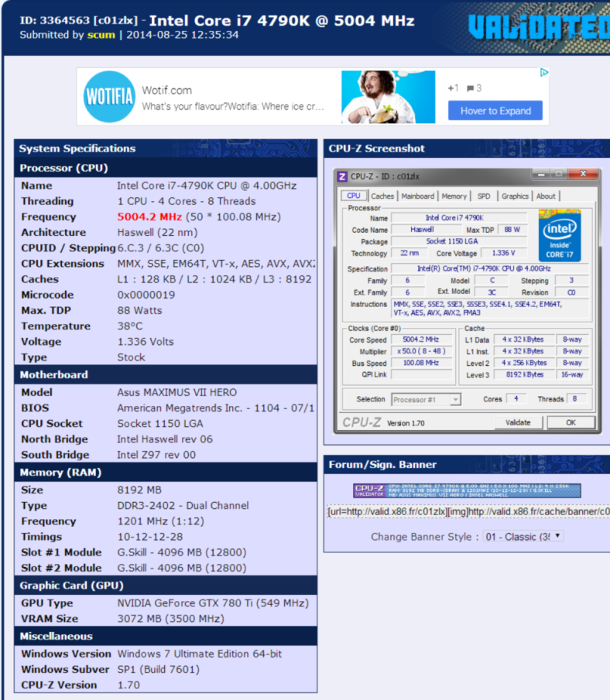
Task: Click the Intel Core i7 badge logo
Action: 559,234
